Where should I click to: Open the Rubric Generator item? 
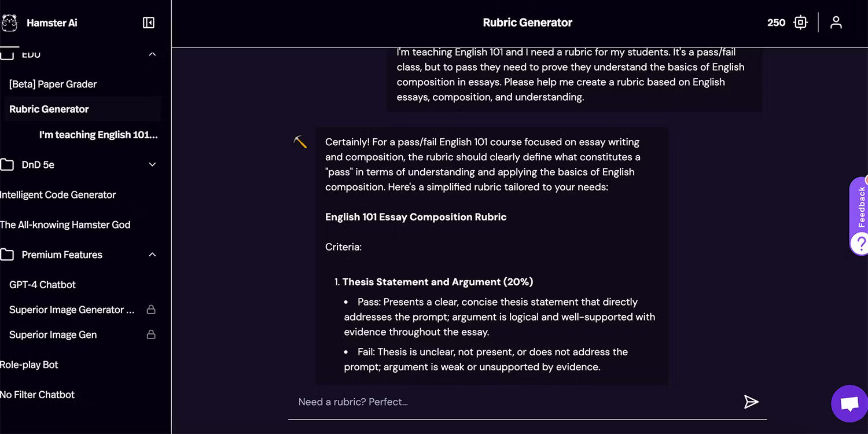click(49, 109)
